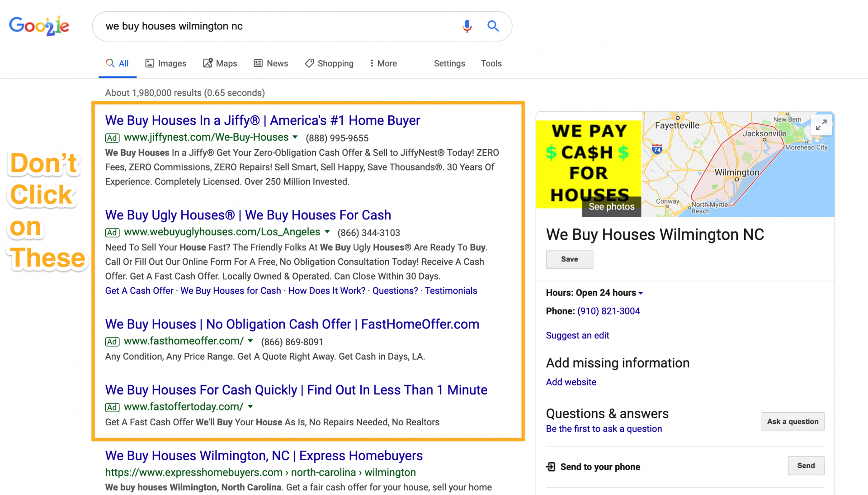
Task: Click the 'Get A Cash Offer' sitelink
Action: 139,290
